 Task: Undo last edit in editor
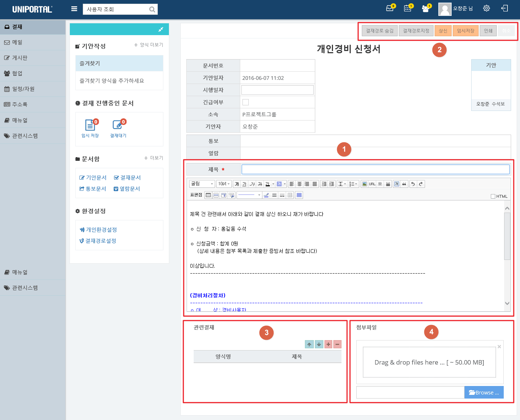point(413,184)
